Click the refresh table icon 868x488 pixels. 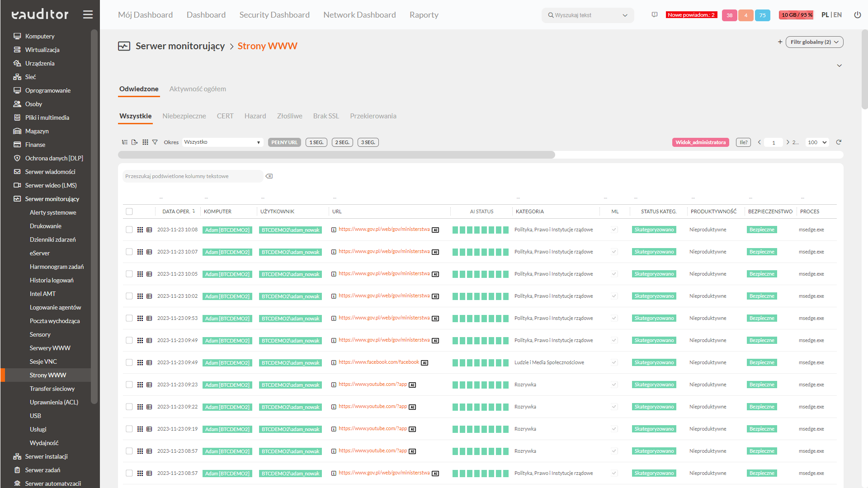[x=839, y=142]
